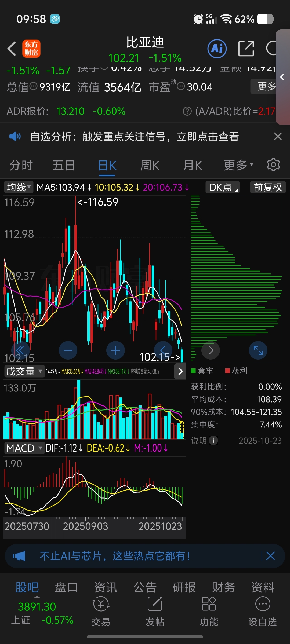Viewport: 290px width, 644px height.
Task: Zoom in K-line with plus button
Action: 115,350
